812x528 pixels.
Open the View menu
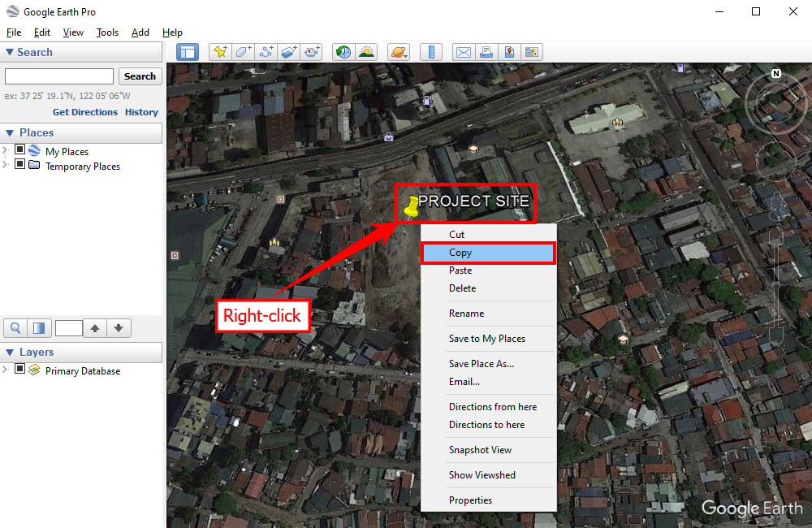(73, 32)
